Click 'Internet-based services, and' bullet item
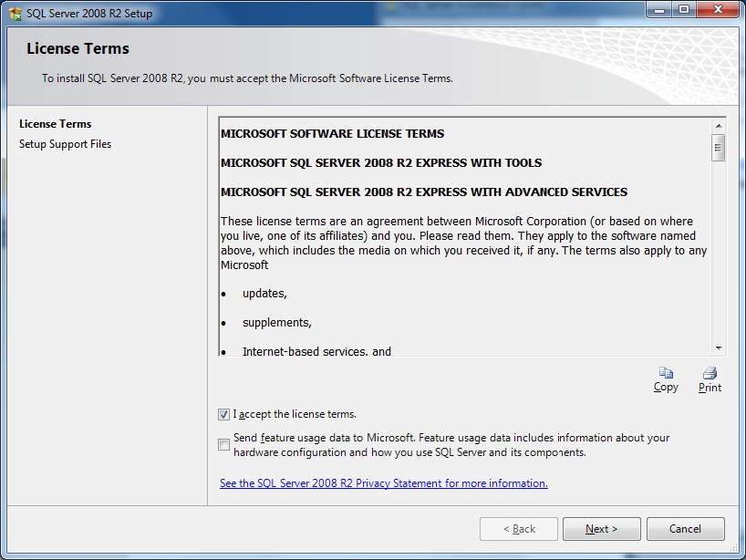 click(316, 351)
